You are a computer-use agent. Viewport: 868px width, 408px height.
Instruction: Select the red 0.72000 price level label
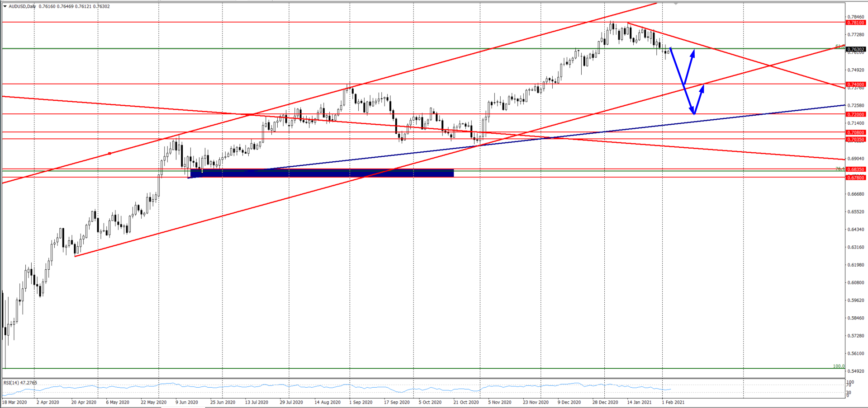tap(855, 114)
